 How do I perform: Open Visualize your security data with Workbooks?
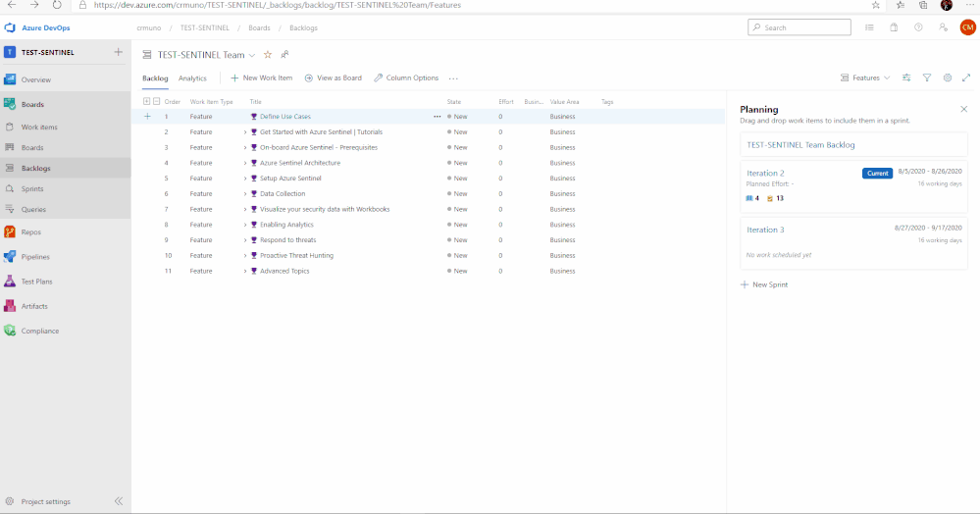325,210
